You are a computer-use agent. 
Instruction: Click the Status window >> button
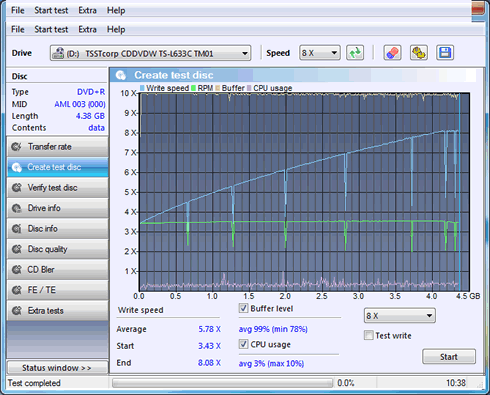tap(57, 368)
